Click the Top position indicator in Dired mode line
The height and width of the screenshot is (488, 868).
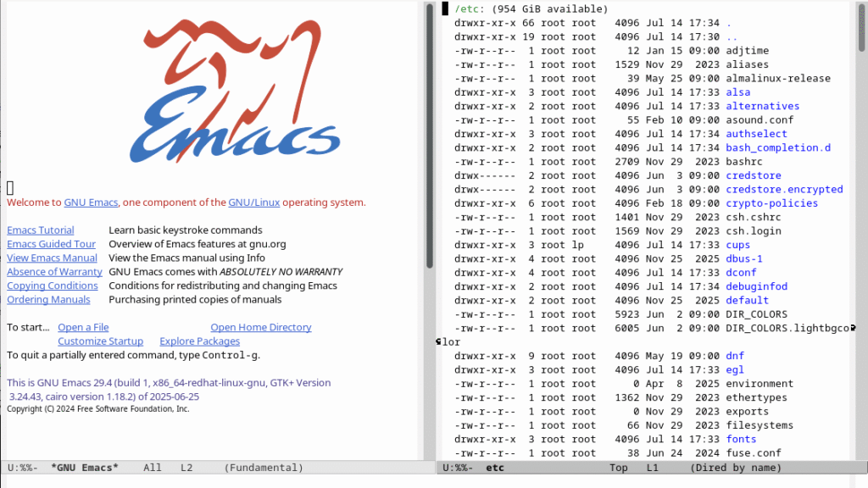(x=618, y=468)
